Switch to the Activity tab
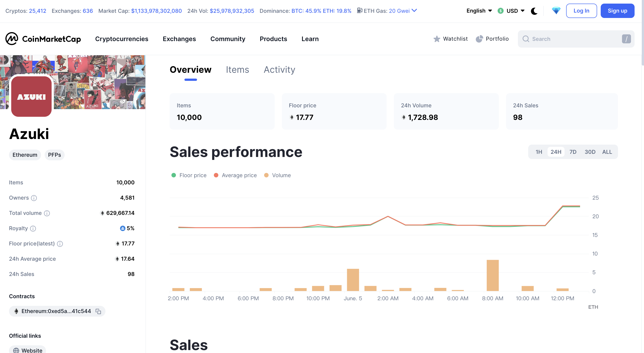This screenshot has width=644, height=353. click(279, 70)
